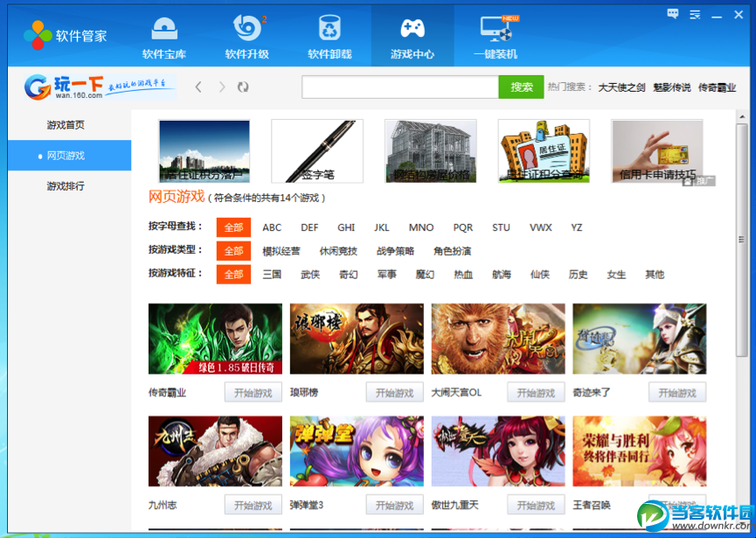The width and height of the screenshot is (756, 538).
Task: Filter by feature 航海
Action: tap(502, 275)
